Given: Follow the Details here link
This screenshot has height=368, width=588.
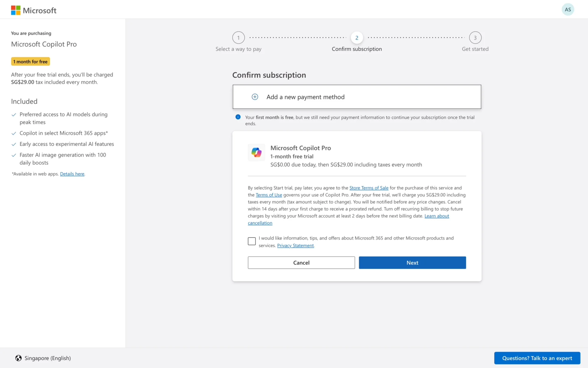Looking at the screenshot, I should [x=72, y=174].
